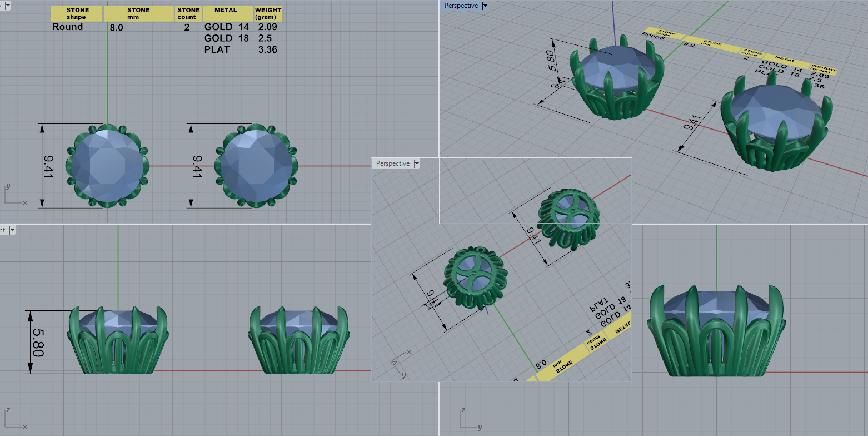Select the upper-right underside setting in the floating Perspective view

point(568,219)
